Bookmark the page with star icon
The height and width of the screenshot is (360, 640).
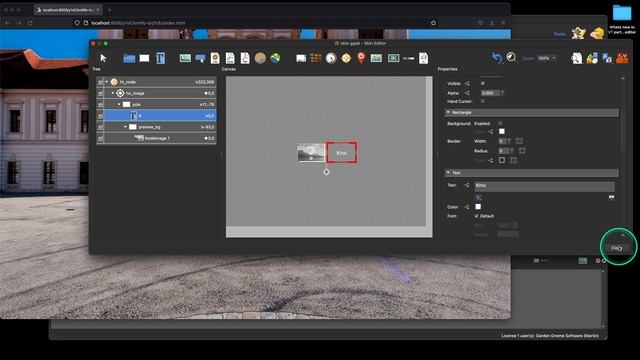point(433,23)
